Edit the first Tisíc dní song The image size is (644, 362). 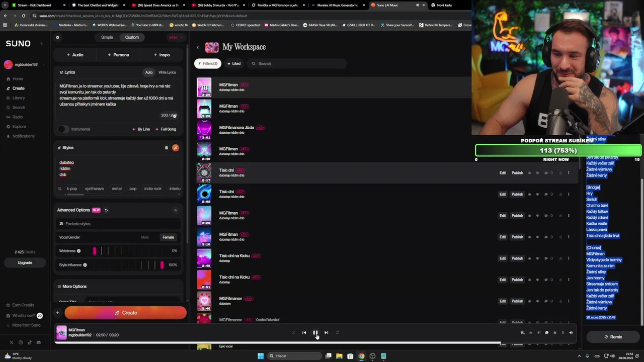coord(503,173)
